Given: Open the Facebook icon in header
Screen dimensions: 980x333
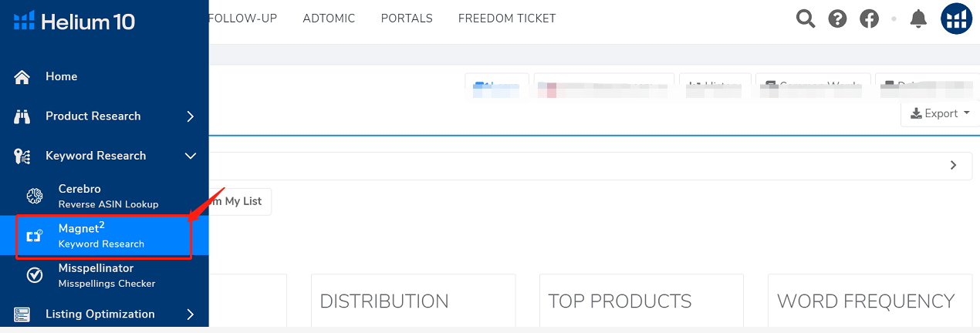Looking at the screenshot, I should tap(870, 18).
